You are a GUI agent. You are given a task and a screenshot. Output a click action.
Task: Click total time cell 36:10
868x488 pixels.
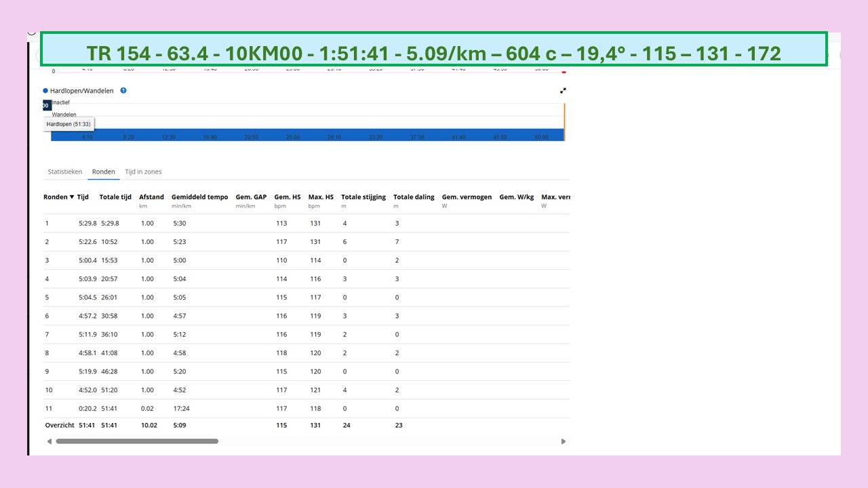point(109,334)
